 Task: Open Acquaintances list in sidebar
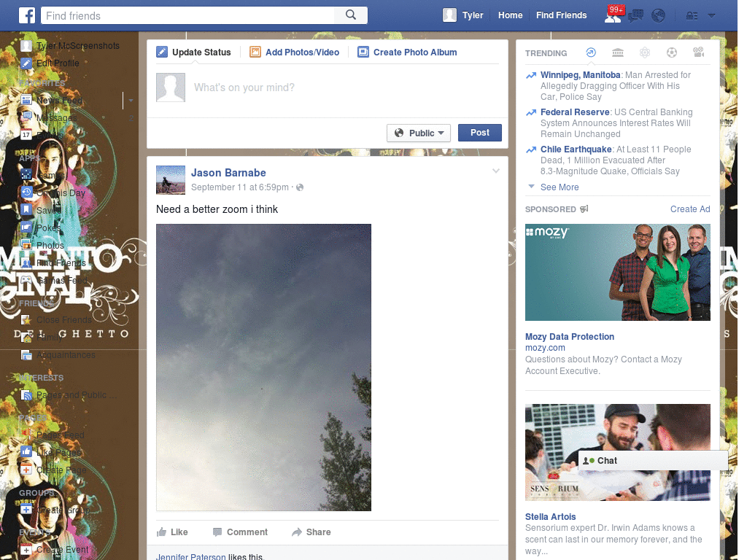pyautogui.click(x=66, y=355)
